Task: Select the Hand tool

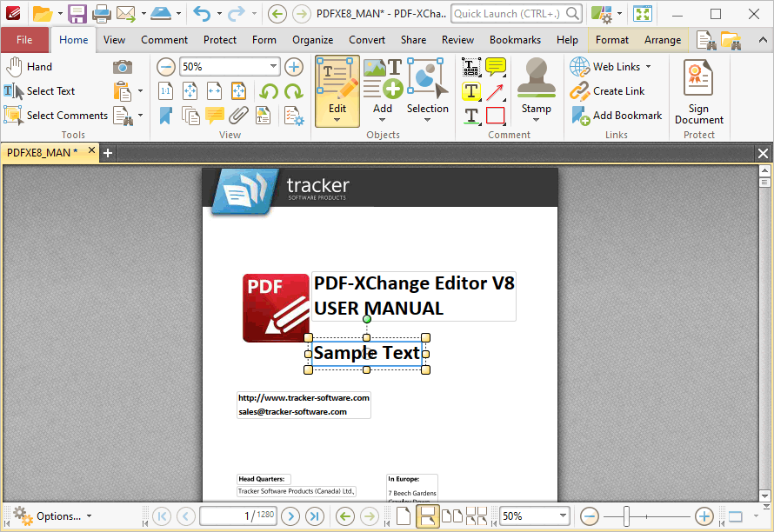Action: pyautogui.click(x=29, y=67)
